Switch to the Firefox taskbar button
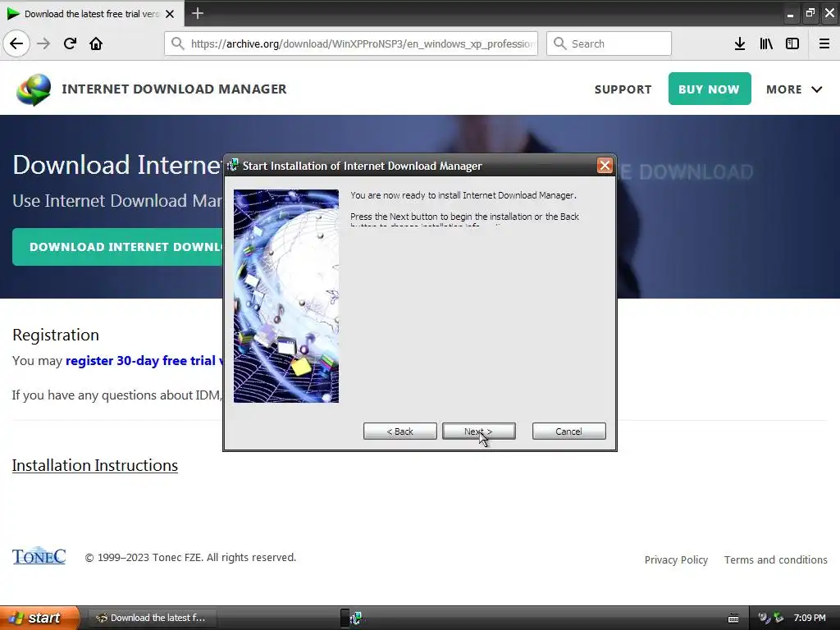The image size is (840, 630). (x=152, y=618)
